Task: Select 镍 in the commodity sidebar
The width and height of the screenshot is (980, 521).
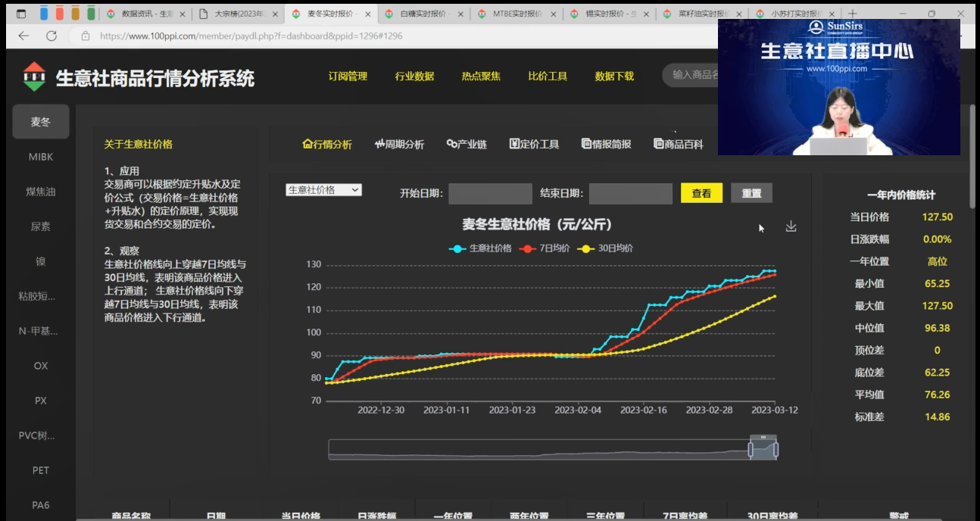Action: (41, 261)
